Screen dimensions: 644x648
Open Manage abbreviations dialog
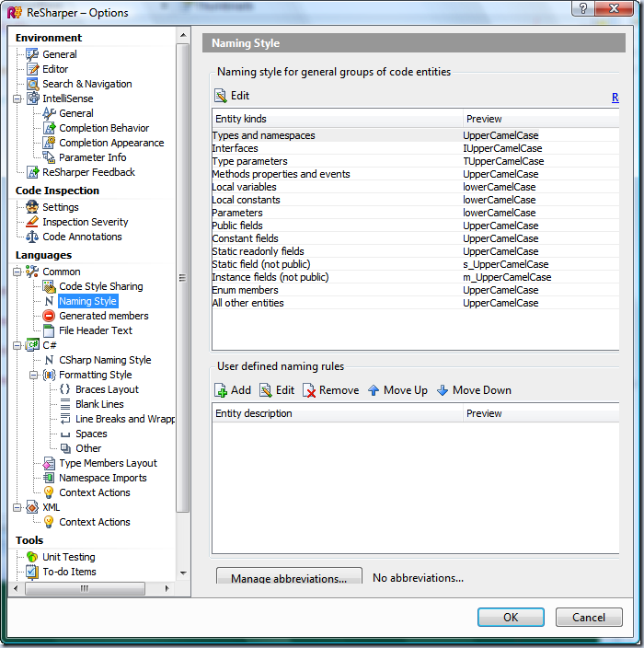[x=289, y=575]
